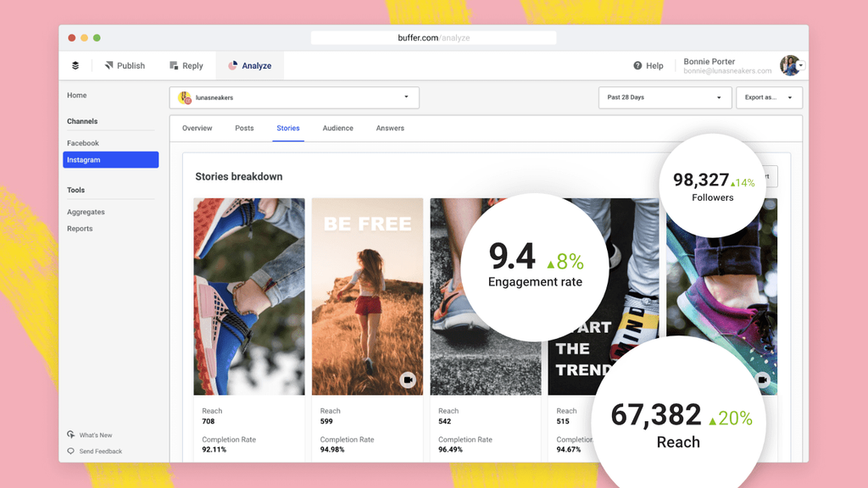Screen dimensions: 868x488
Task: Click the buffer.com/analyze address bar
Action: [x=433, y=37]
